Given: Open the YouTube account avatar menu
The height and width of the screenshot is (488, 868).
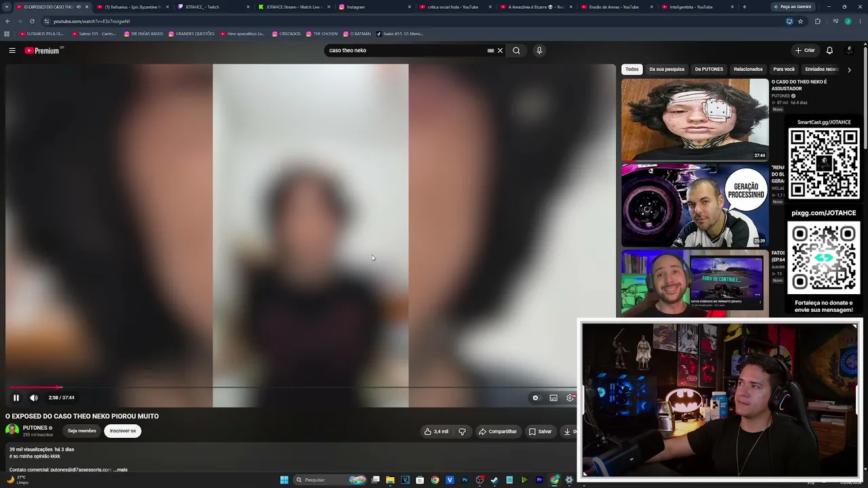Looking at the screenshot, I should (x=849, y=50).
